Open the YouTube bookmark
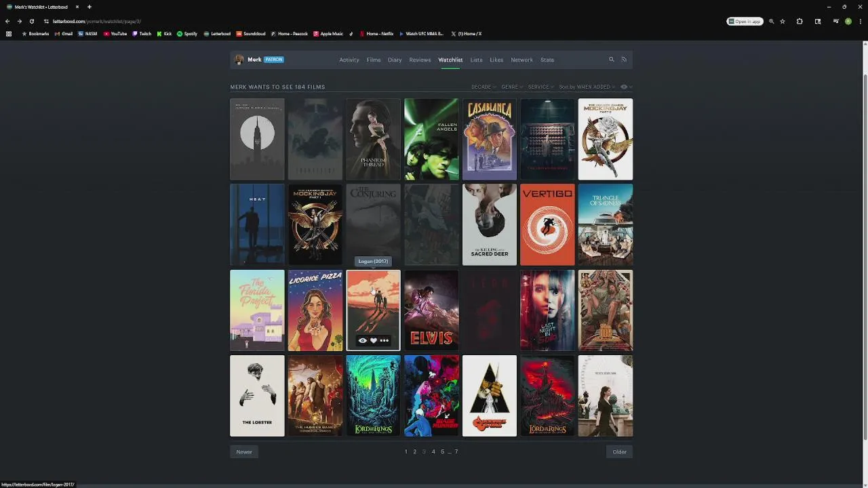Screen dimensions: 868x488 tap(115, 34)
